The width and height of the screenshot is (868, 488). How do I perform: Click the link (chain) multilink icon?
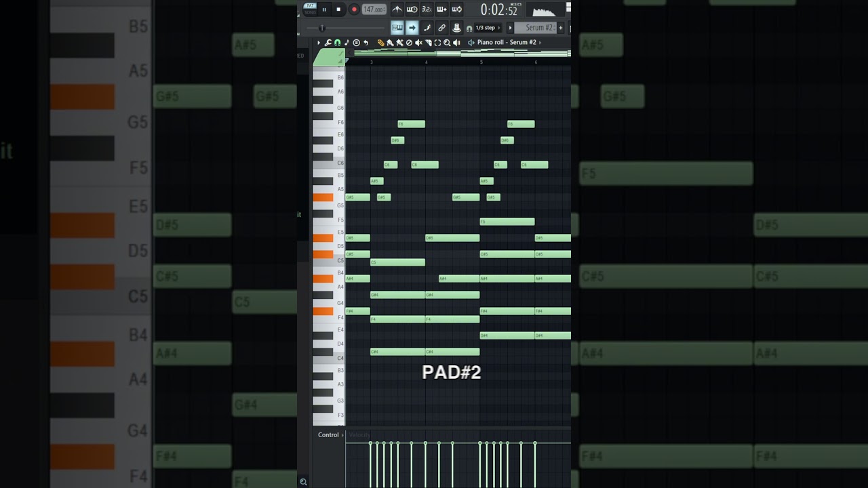442,28
